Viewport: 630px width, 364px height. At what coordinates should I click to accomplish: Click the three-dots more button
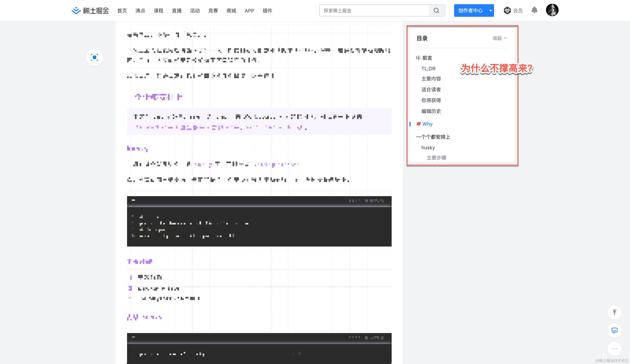pos(614,349)
